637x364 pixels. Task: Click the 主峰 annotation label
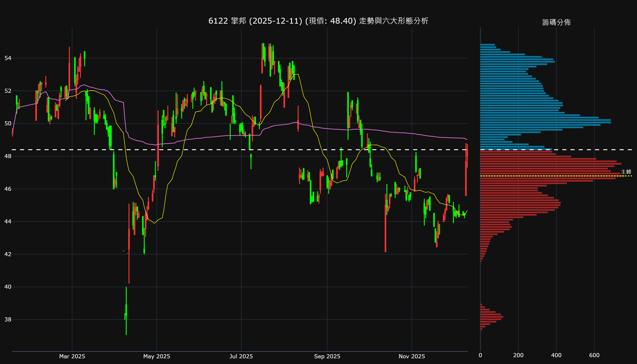[x=626, y=172]
